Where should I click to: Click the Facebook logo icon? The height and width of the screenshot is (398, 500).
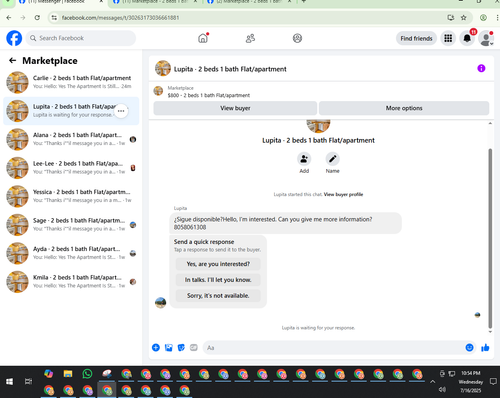[x=14, y=38]
